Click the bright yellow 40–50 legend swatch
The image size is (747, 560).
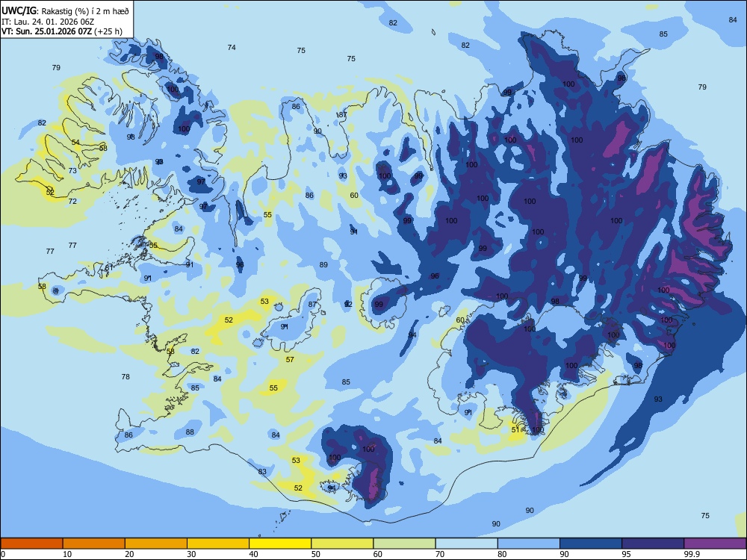coord(280,544)
